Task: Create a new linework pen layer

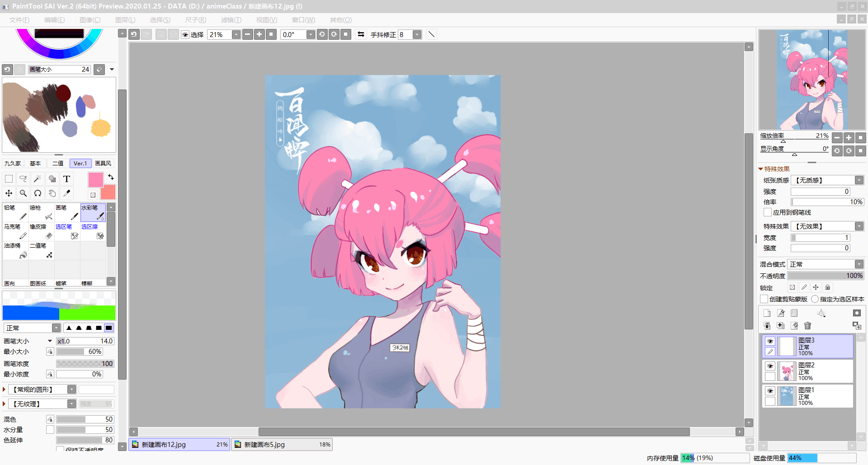Action: pyautogui.click(x=781, y=313)
